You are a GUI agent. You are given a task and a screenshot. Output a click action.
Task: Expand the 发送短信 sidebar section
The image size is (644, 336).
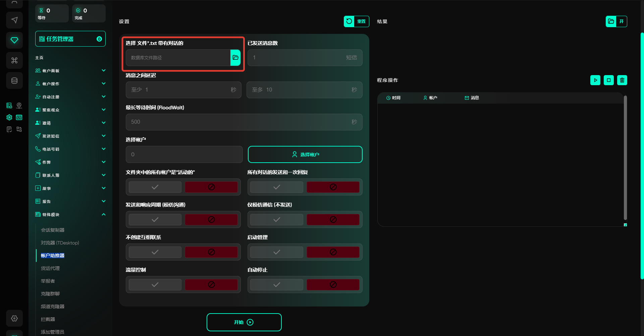coord(70,136)
